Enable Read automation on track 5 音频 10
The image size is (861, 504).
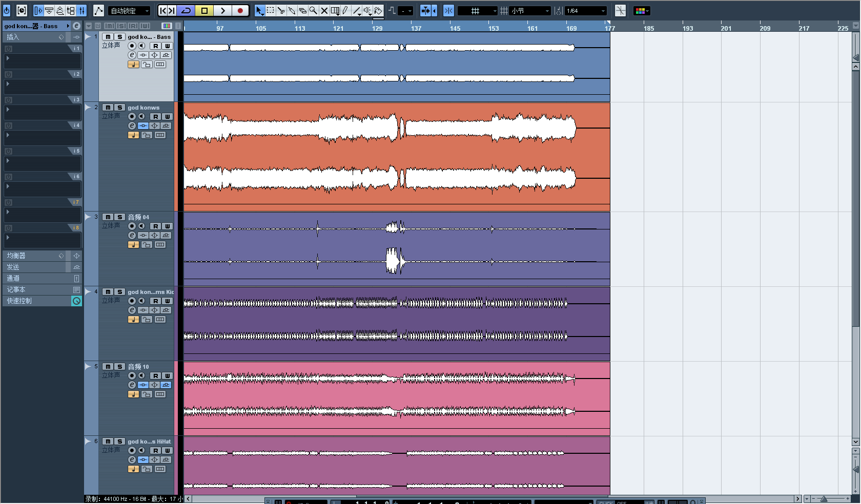[x=155, y=375]
